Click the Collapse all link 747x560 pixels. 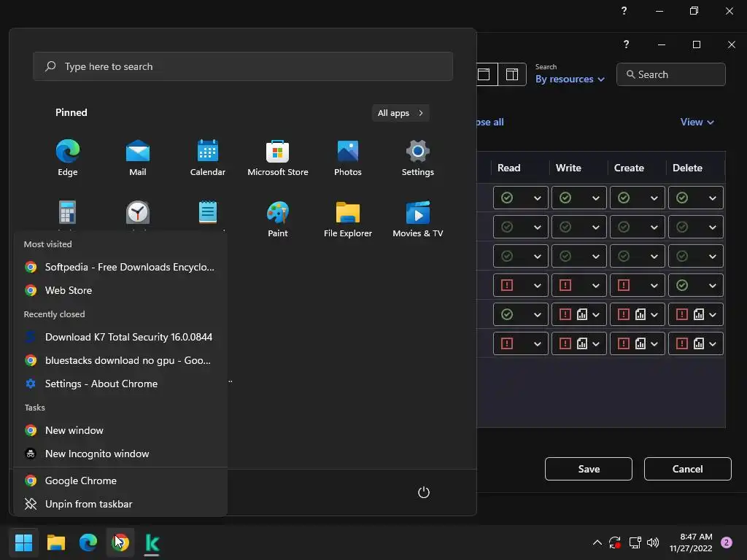pyautogui.click(x=490, y=122)
